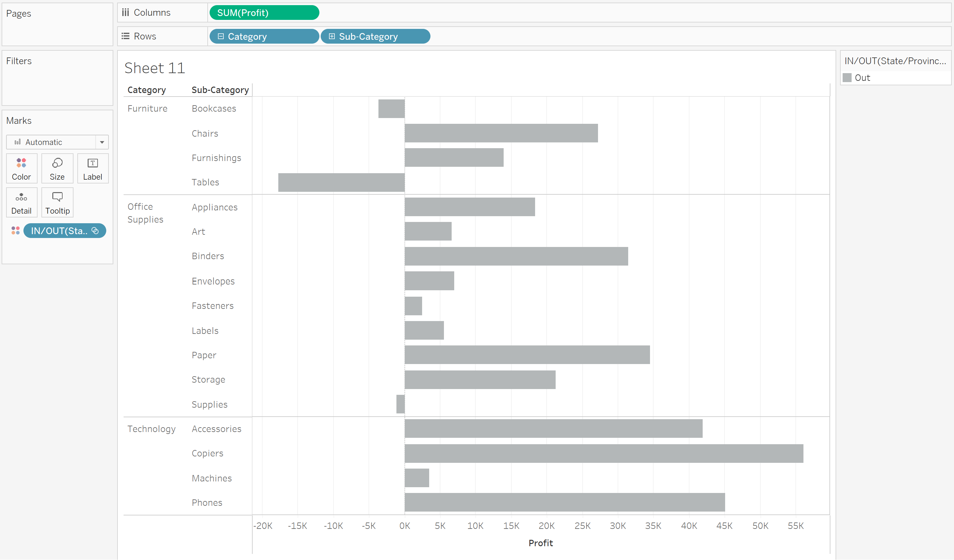The width and height of the screenshot is (954, 560).
Task: Click the Filters shelf header
Action: coord(19,61)
